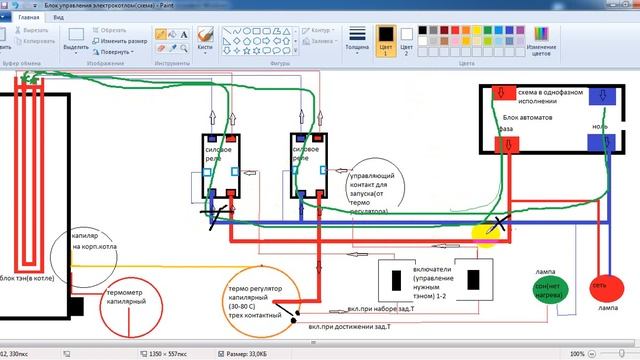Click the rectangular Выделить selection button

(x=76, y=34)
